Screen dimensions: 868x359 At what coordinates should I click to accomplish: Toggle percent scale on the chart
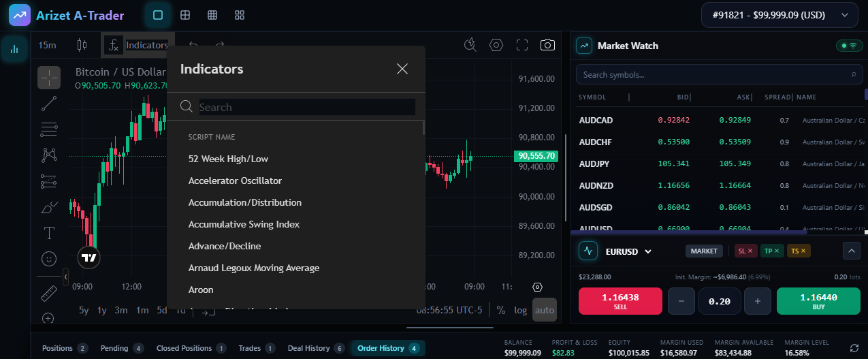coord(501,310)
